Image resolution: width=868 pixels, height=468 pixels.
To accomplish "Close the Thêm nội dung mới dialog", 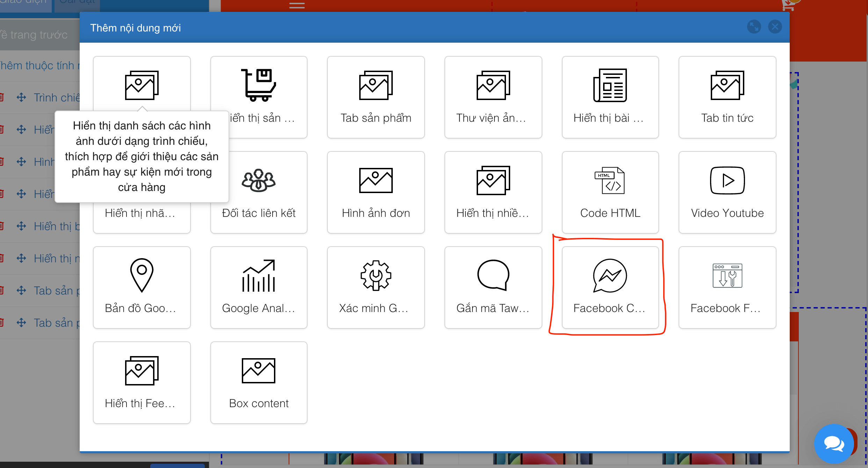I will click(x=775, y=27).
